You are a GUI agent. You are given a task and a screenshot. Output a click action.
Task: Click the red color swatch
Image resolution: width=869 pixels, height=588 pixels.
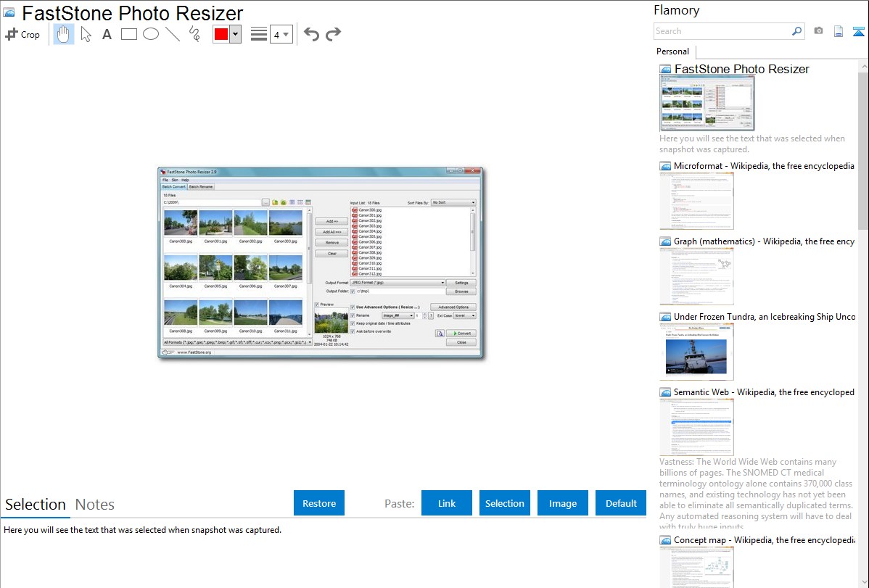(221, 34)
